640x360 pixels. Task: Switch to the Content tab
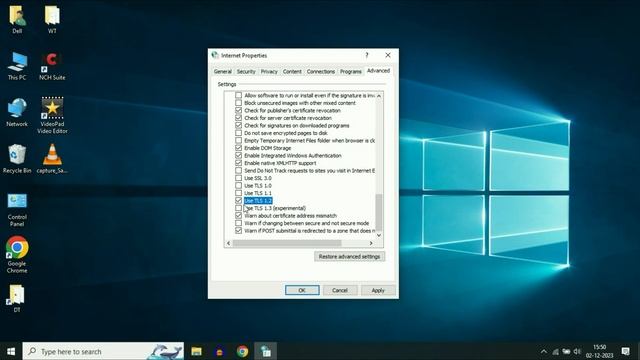292,71
